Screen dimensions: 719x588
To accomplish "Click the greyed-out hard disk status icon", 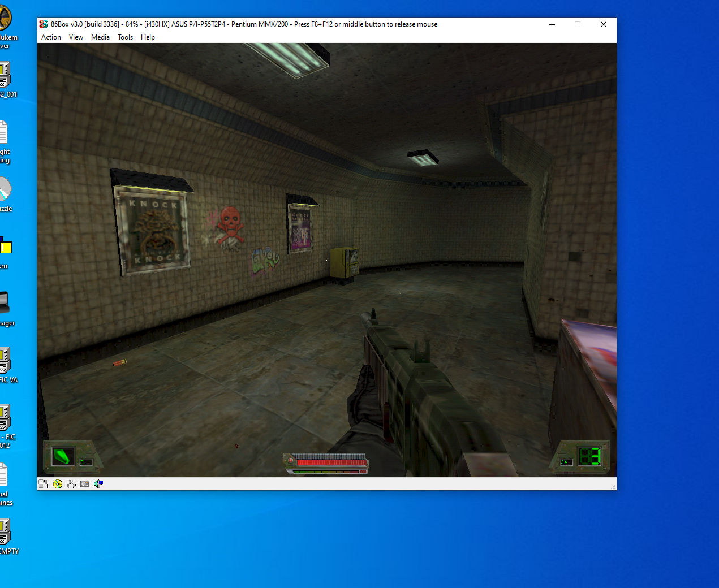I will [71, 484].
